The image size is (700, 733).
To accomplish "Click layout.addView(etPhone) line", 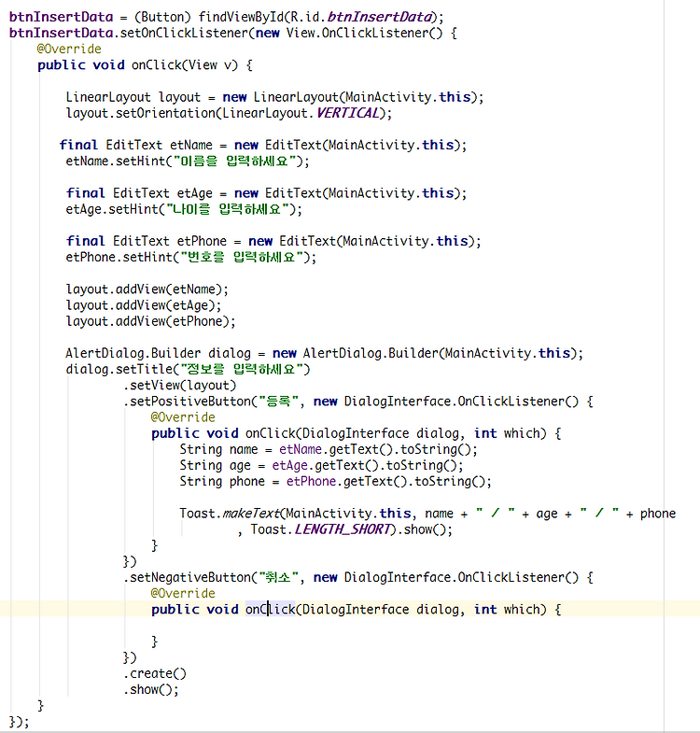I will click(150, 321).
